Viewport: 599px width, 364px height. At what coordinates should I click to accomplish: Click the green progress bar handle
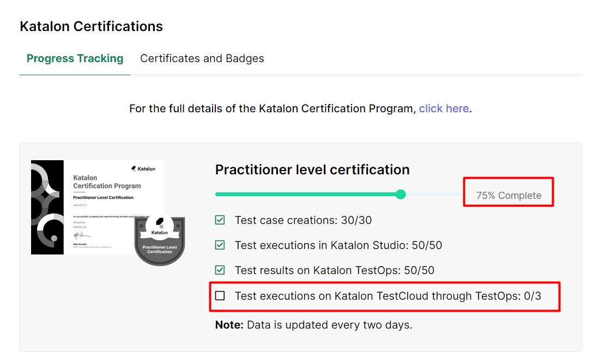[401, 195]
